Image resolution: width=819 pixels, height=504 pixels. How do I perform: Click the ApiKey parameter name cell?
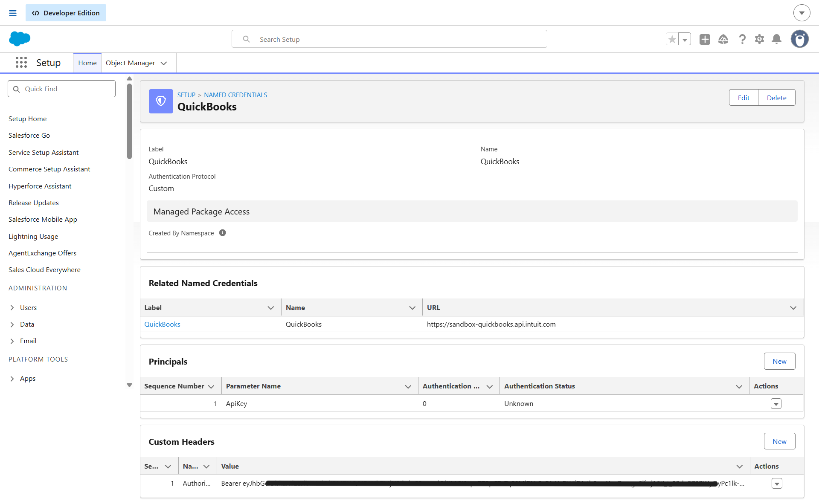click(236, 403)
